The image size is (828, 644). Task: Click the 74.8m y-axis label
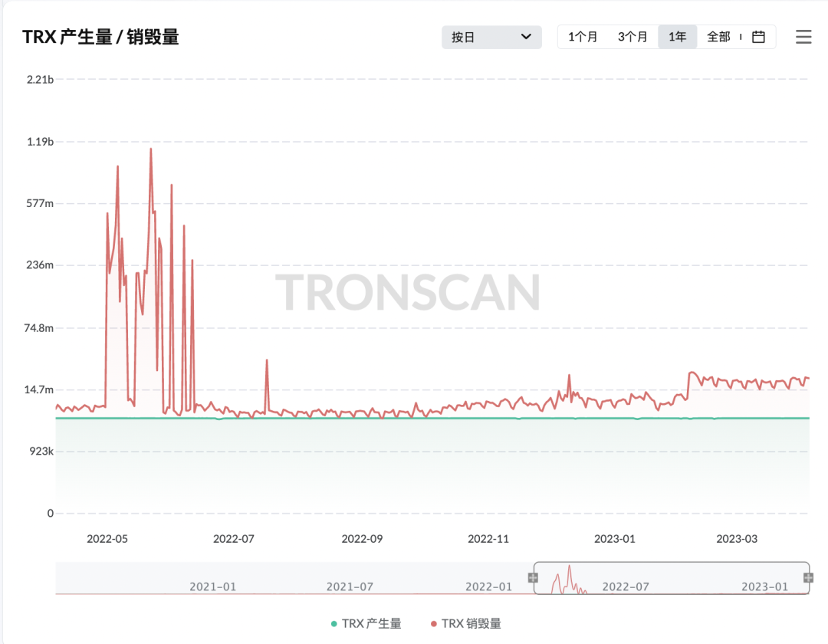(x=38, y=328)
